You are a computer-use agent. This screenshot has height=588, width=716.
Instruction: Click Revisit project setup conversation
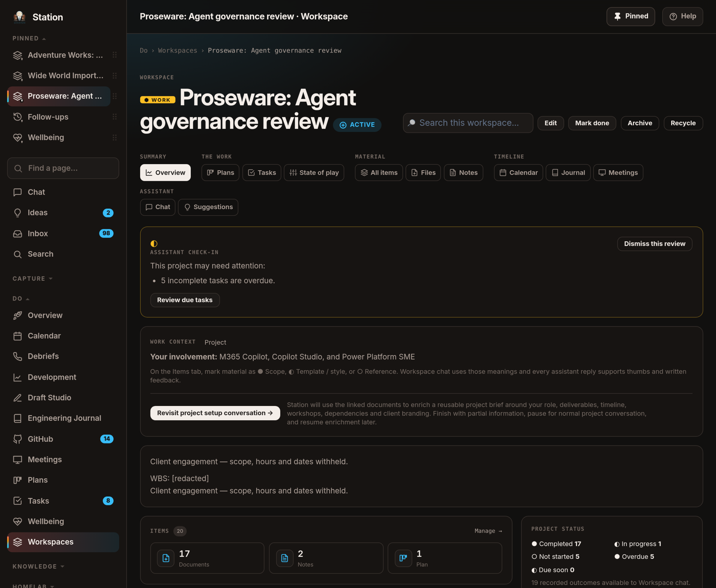point(215,413)
